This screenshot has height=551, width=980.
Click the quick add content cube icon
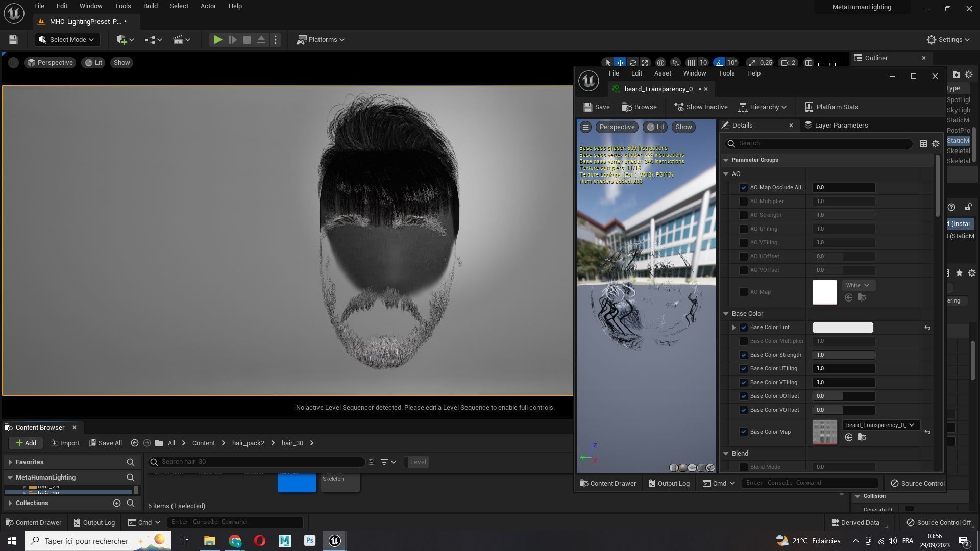click(x=125, y=40)
